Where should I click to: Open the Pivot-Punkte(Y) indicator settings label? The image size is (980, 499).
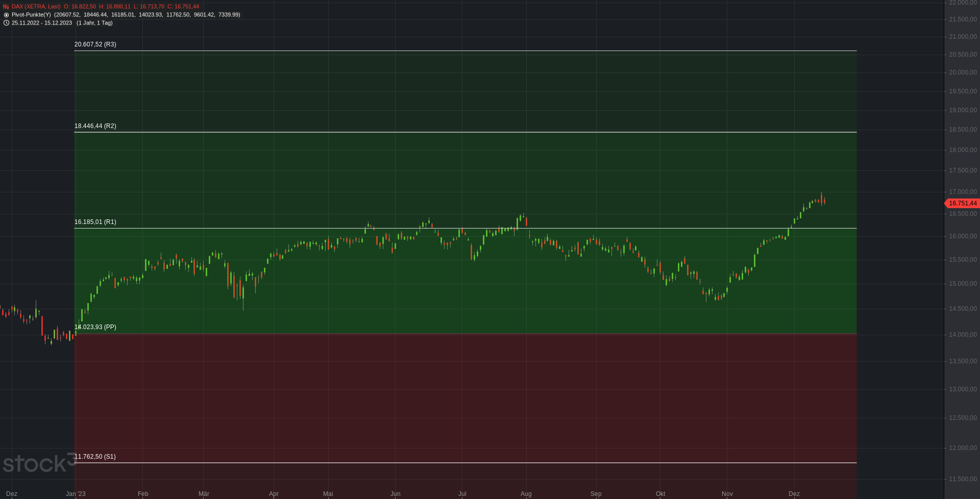pyautogui.click(x=31, y=15)
